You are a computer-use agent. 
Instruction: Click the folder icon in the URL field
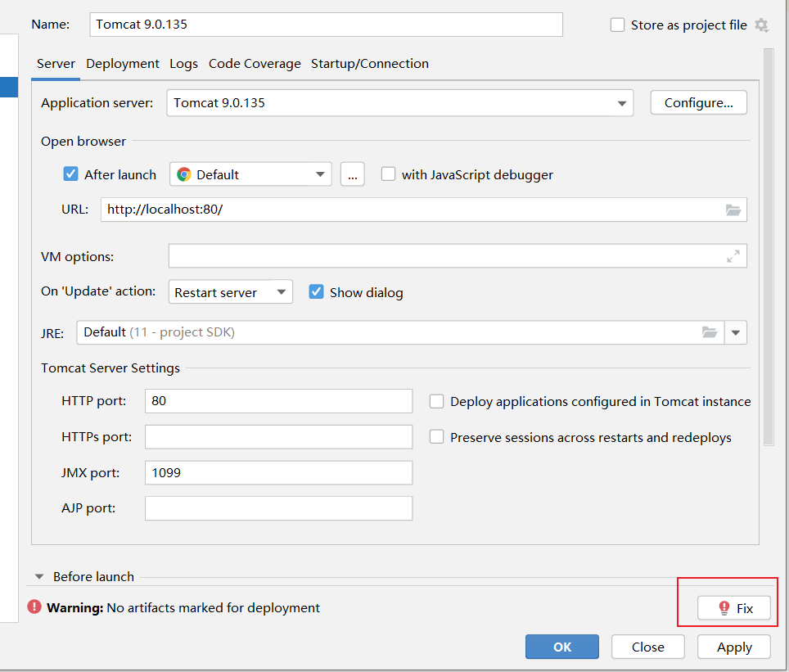point(733,210)
